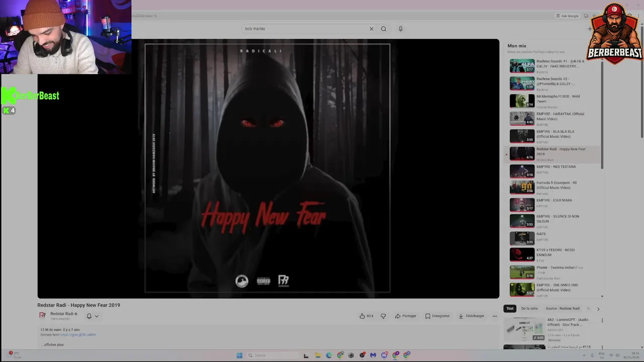644x362 pixels.
Task: Click the taskbar Search box
Action: (272, 355)
